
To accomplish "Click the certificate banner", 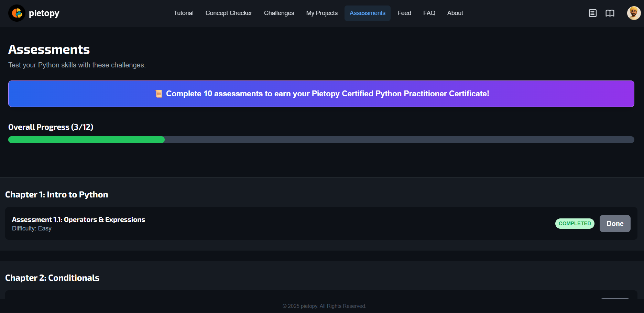I will pyautogui.click(x=321, y=93).
